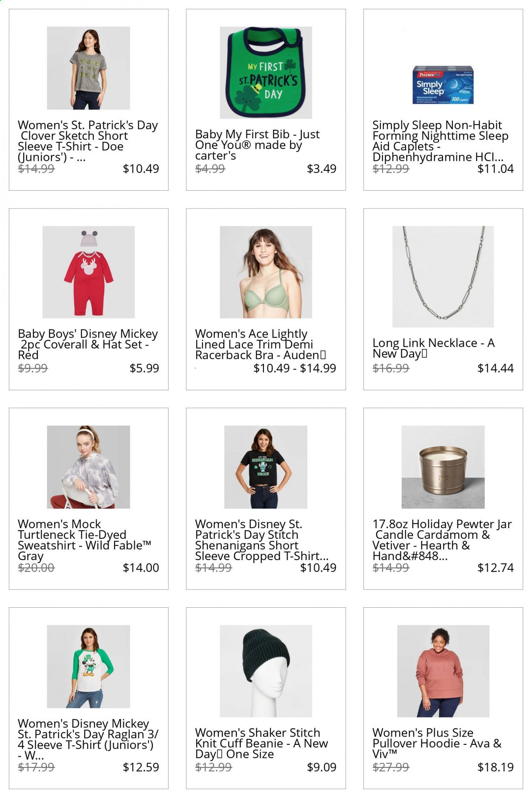Click the Women's Plus Size Pullover Hoodie title
This screenshot has height=798, width=532.
click(x=437, y=743)
